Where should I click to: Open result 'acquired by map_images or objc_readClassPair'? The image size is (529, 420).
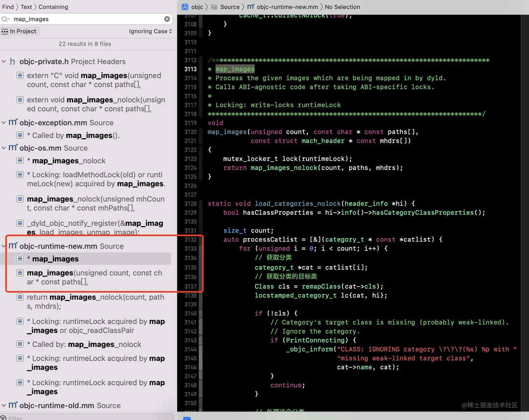pos(96,326)
